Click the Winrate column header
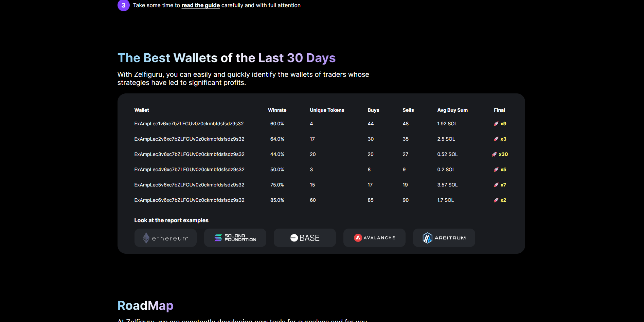This screenshot has height=322, width=644. [x=277, y=110]
